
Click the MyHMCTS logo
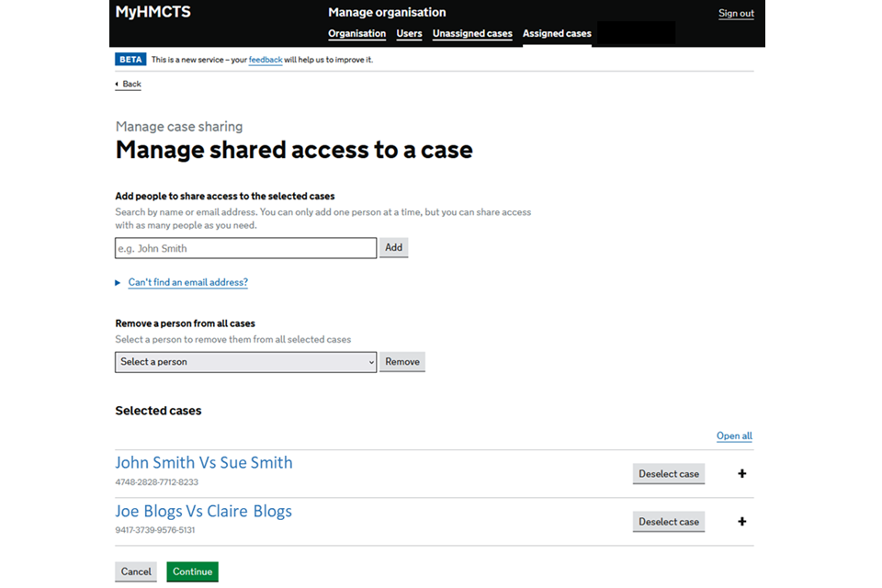(x=153, y=13)
